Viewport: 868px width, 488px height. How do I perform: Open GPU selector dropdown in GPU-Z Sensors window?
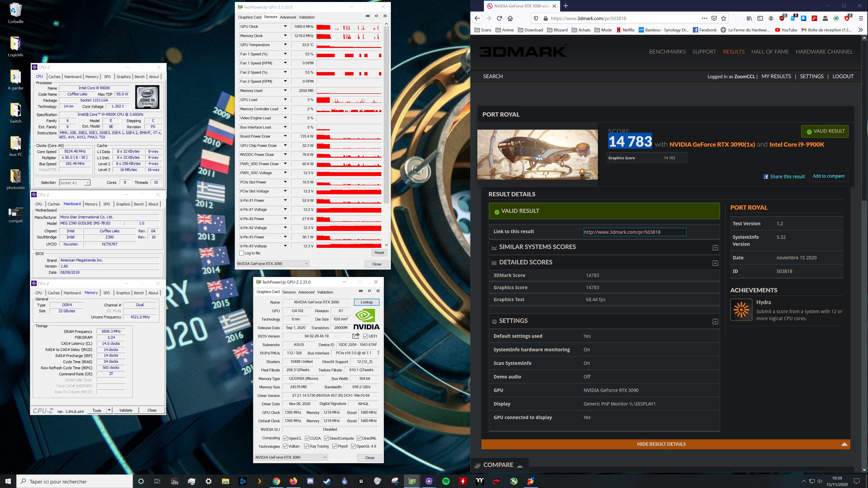(x=273, y=264)
